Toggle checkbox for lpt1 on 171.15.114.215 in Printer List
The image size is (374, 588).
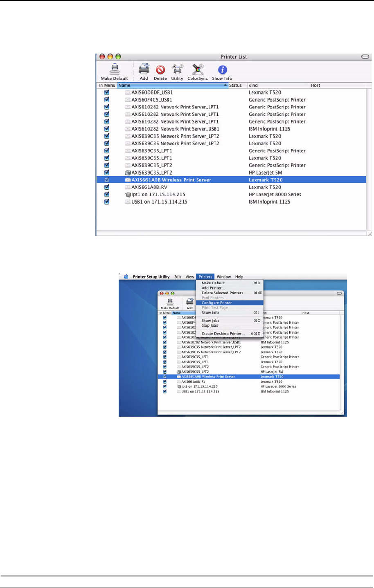coord(107,195)
